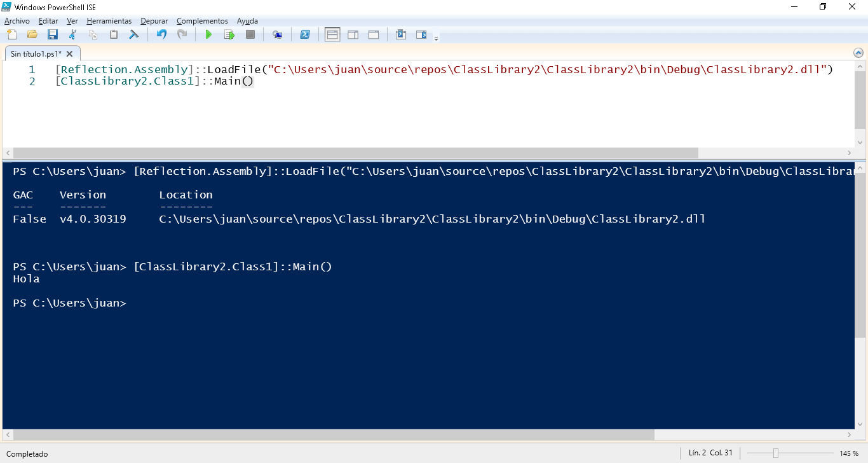This screenshot has height=463, width=868.
Task: Click the Undo arrow icon
Action: (161, 34)
